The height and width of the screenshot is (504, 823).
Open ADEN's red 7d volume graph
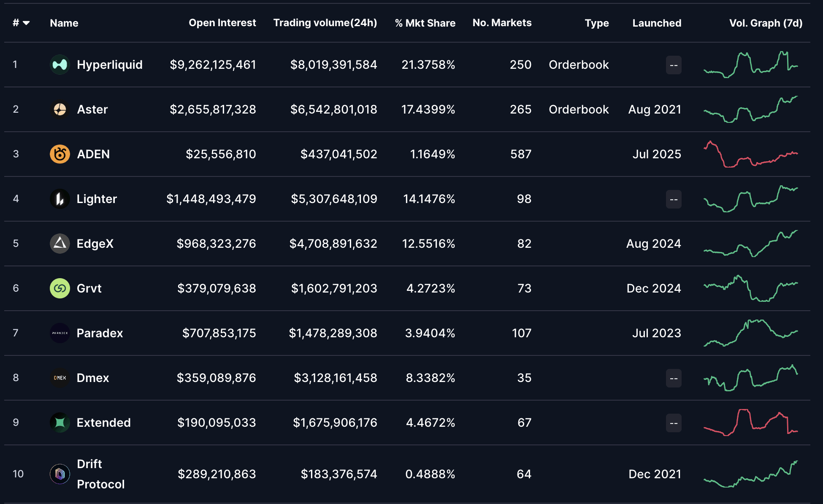pos(750,154)
